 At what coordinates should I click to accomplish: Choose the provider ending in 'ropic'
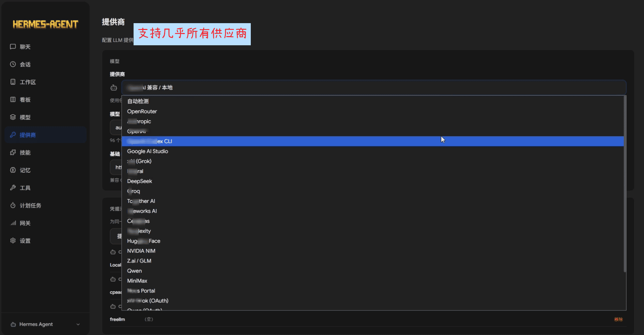[x=373, y=121]
